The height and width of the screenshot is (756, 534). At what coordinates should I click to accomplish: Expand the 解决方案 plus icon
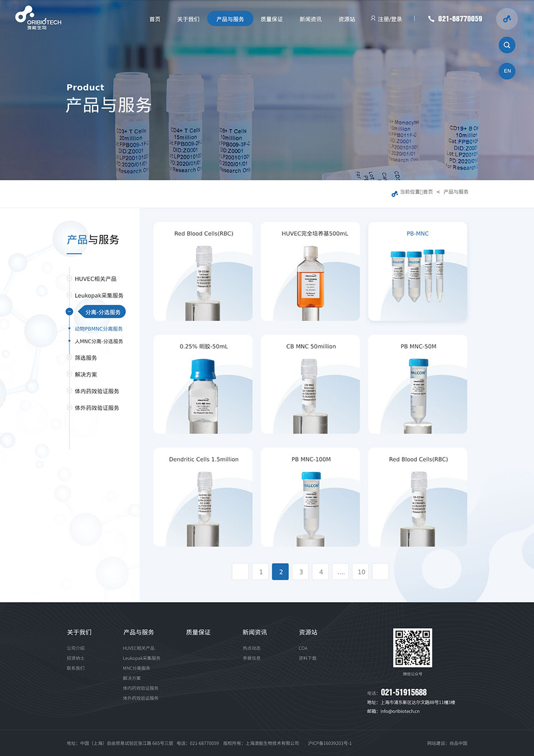click(69, 374)
